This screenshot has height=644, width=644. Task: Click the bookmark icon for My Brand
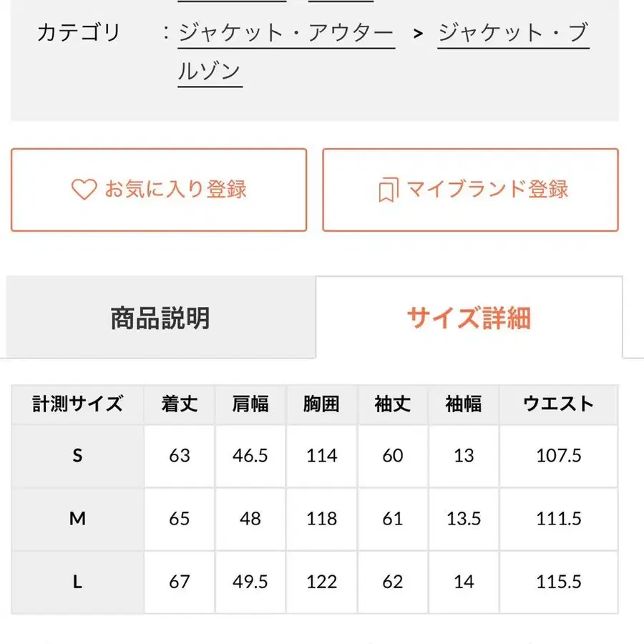(x=387, y=190)
